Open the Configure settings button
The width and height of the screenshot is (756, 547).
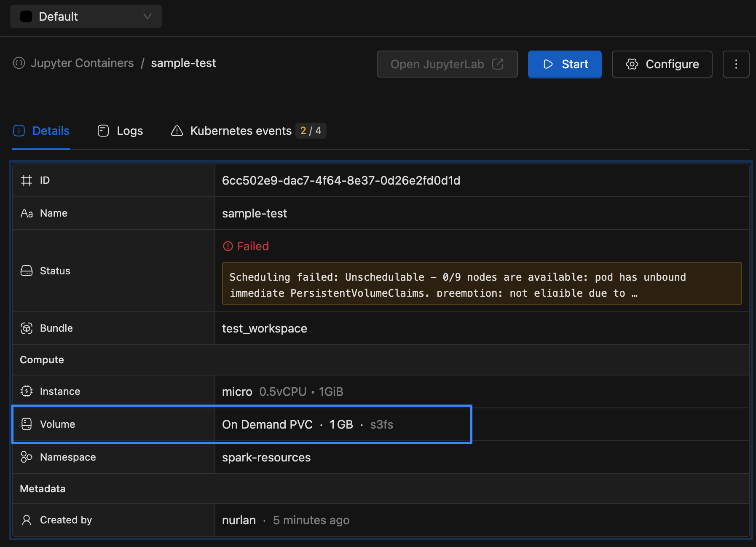point(662,64)
